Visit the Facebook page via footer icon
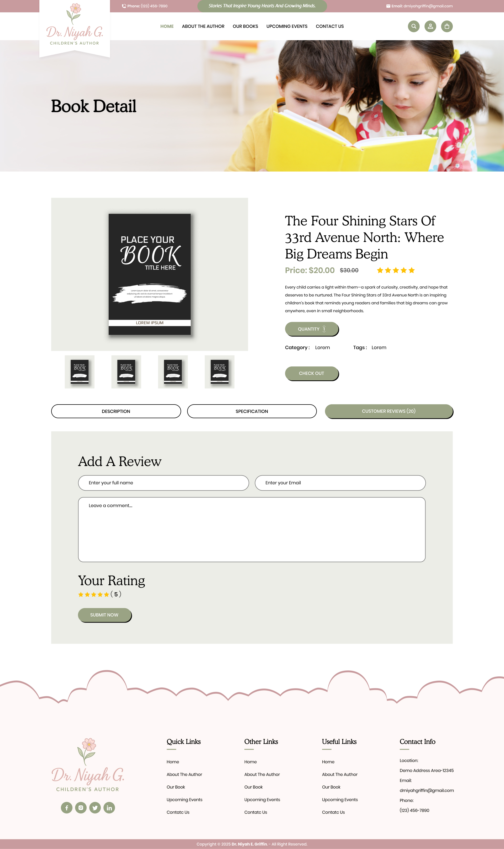504x849 pixels. click(67, 807)
